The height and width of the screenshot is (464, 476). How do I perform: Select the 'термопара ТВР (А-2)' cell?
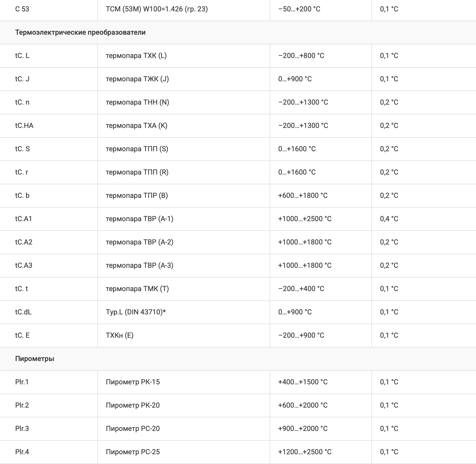(139, 242)
